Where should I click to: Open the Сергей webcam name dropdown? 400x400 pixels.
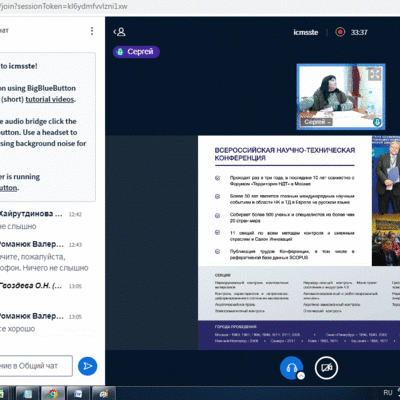(317, 122)
